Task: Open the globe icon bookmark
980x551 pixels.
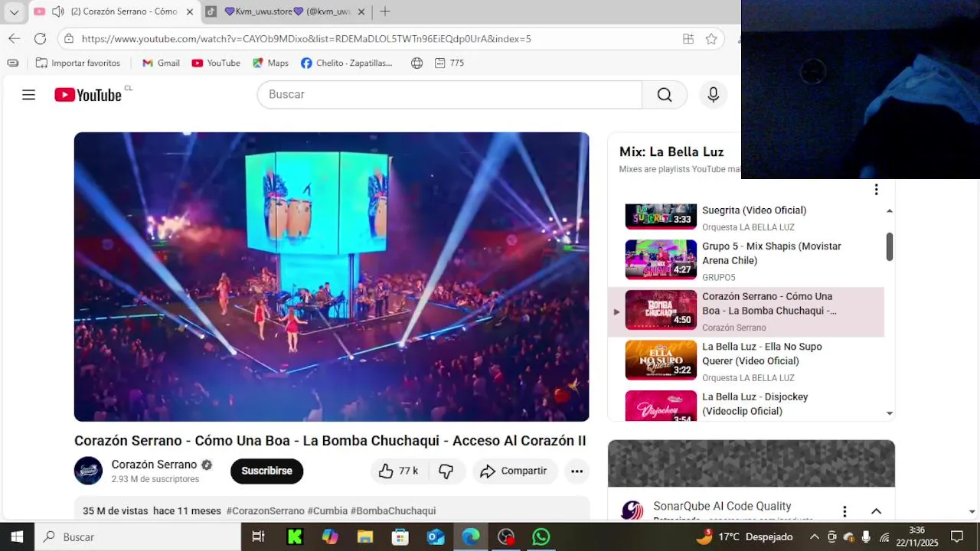Action: point(416,63)
